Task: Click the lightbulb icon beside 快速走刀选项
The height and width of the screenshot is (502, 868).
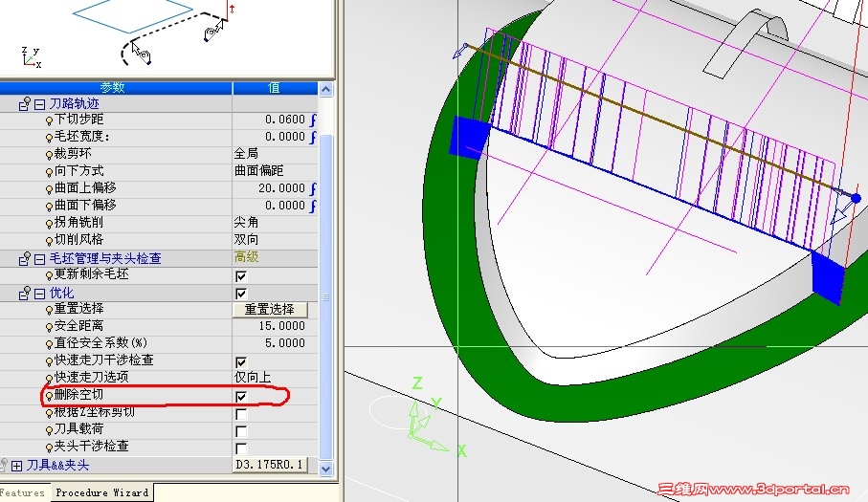Action: tap(49, 378)
